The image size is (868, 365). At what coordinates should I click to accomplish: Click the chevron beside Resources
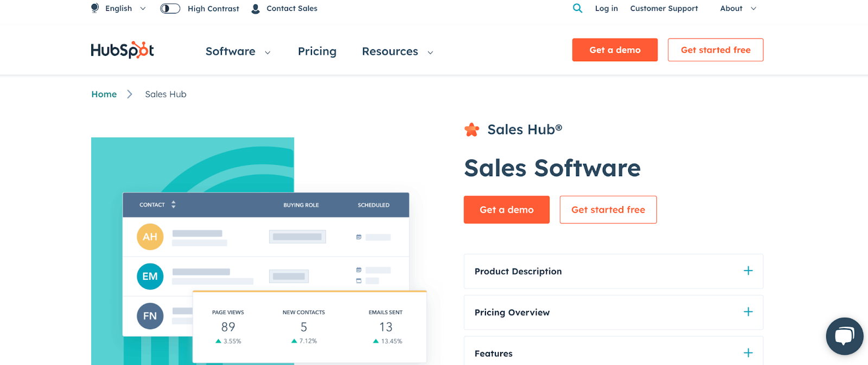[x=430, y=53]
